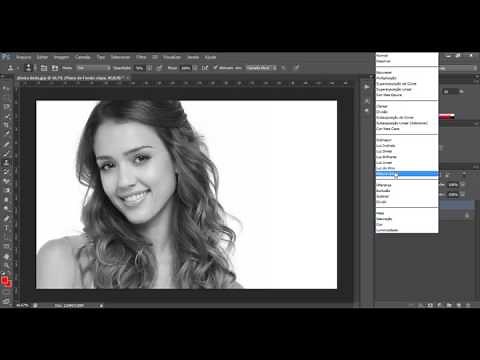Click the lock icon on background layer
480x360 pixels.
467,216
